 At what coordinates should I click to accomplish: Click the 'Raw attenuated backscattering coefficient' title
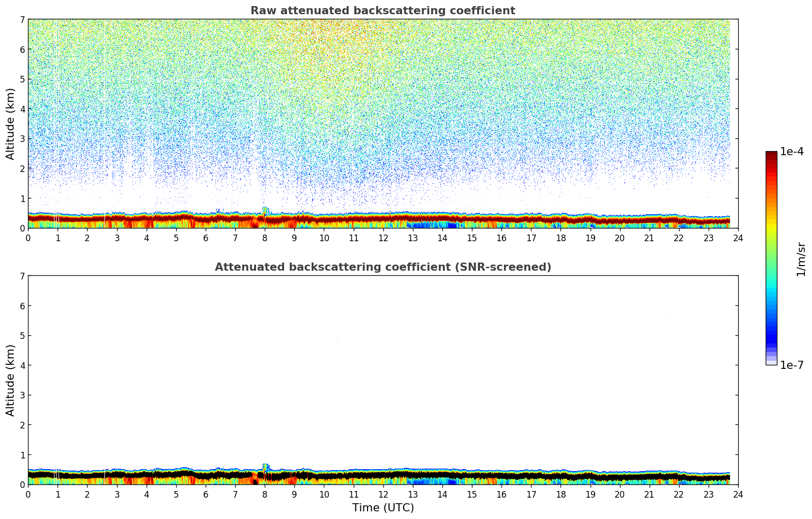[382, 11]
